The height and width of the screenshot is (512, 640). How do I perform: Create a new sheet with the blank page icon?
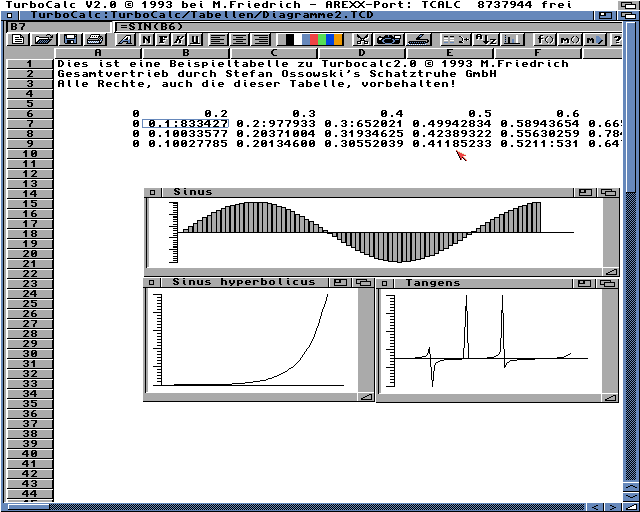click(18, 40)
